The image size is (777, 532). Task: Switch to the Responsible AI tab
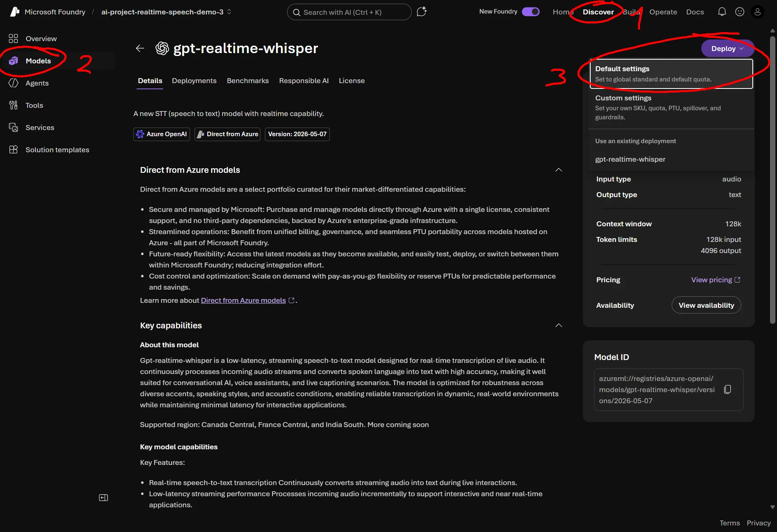(x=304, y=81)
